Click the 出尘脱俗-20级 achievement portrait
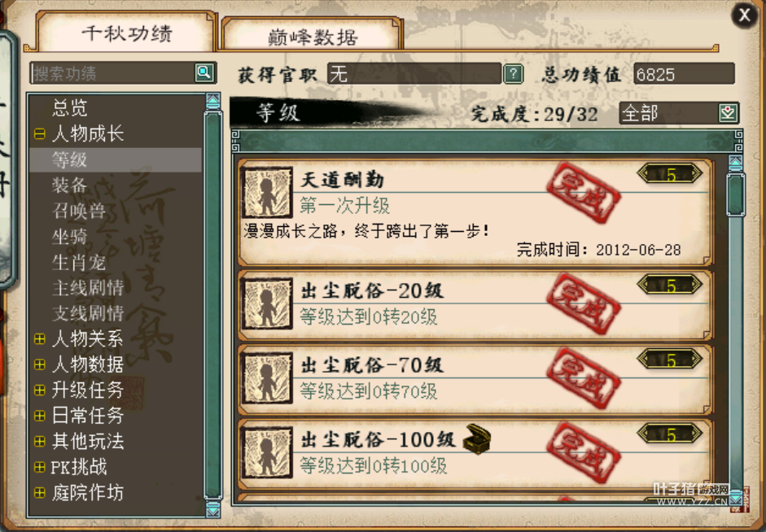Image resolution: width=766 pixels, height=532 pixels. click(267, 303)
